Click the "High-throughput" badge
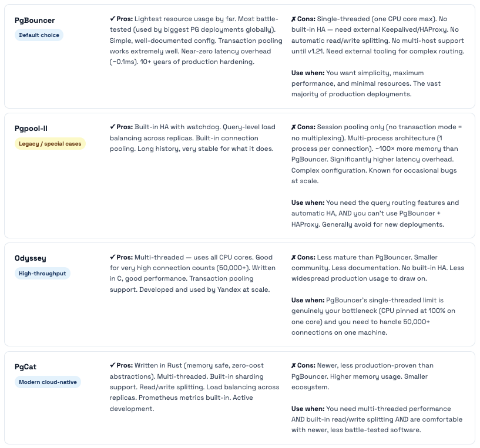Screen dimensions: 480x448 (42, 274)
